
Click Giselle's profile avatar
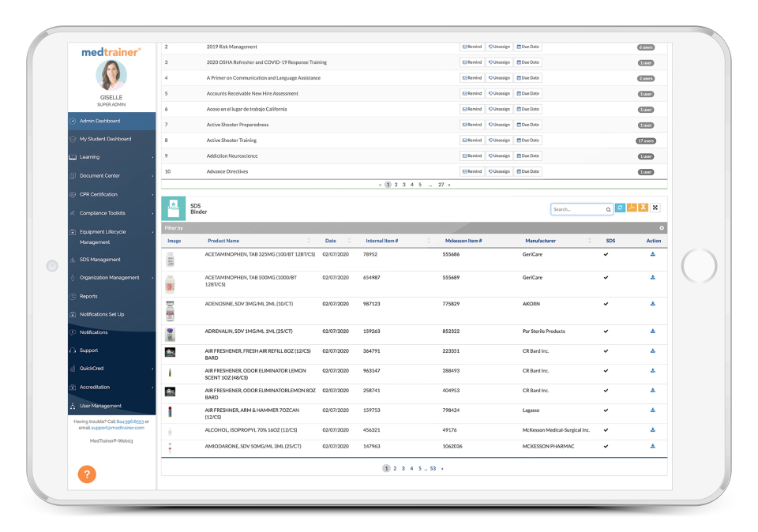pyautogui.click(x=111, y=75)
